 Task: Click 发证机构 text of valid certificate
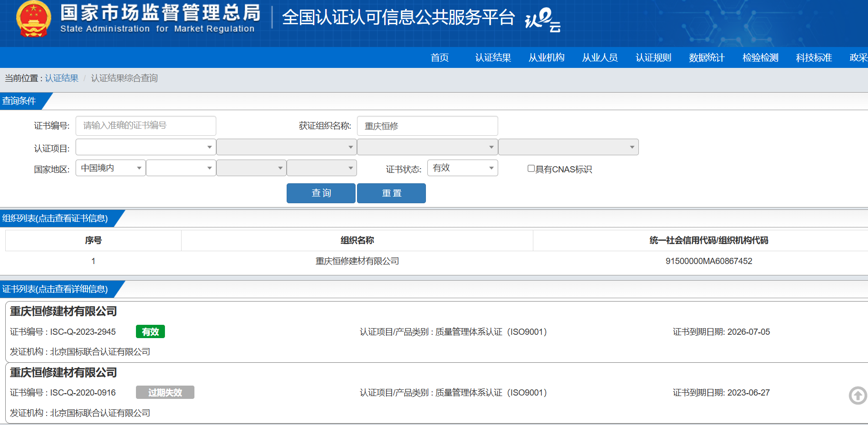tap(80, 352)
